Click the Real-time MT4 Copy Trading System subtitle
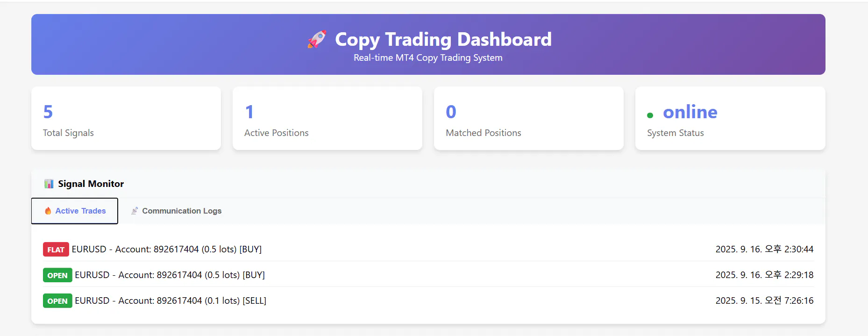This screenshot has height=336, width=868. click(428, 58)
